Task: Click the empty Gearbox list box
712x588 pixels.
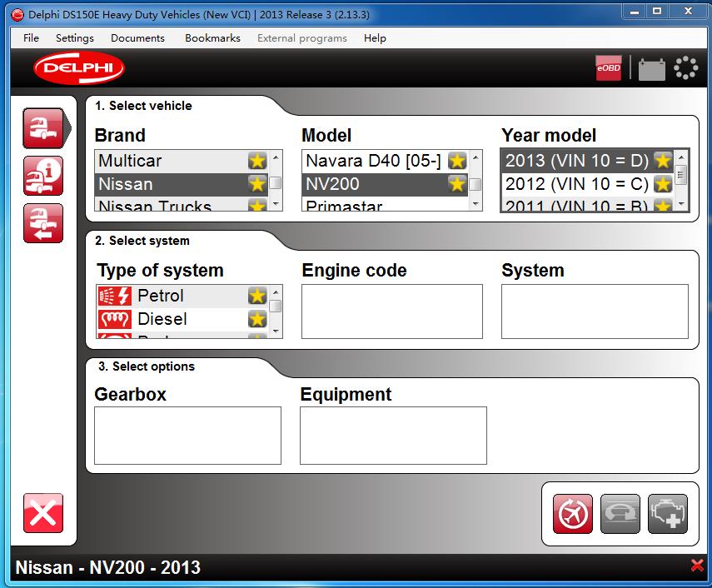Action: click(x=187, y=436)
